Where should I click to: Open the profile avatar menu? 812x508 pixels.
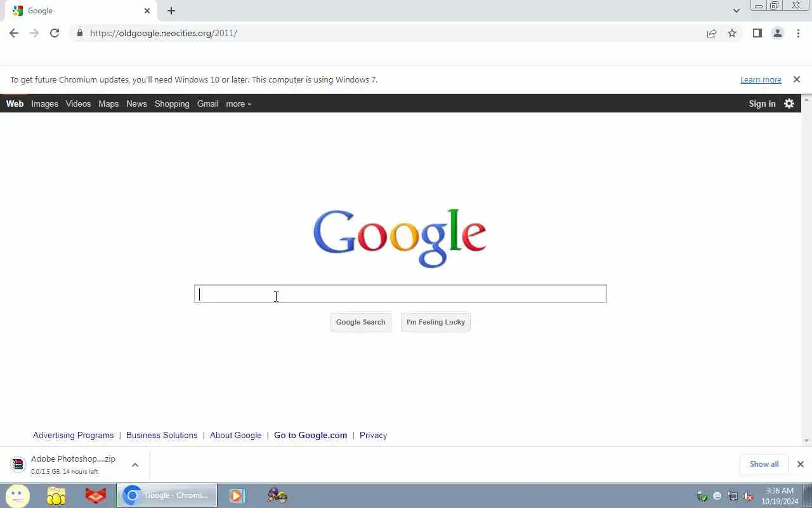[777, 33]
